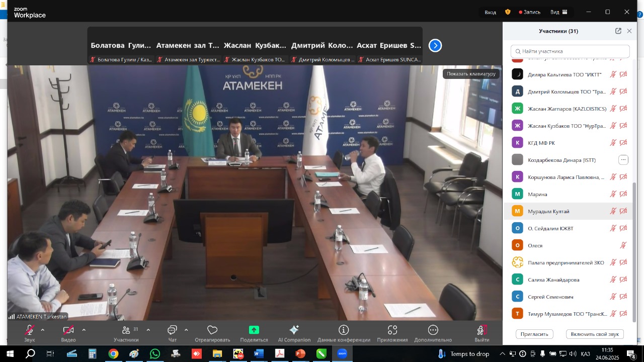
Task: Open the Приложения icon
Action: coord(392,330)
